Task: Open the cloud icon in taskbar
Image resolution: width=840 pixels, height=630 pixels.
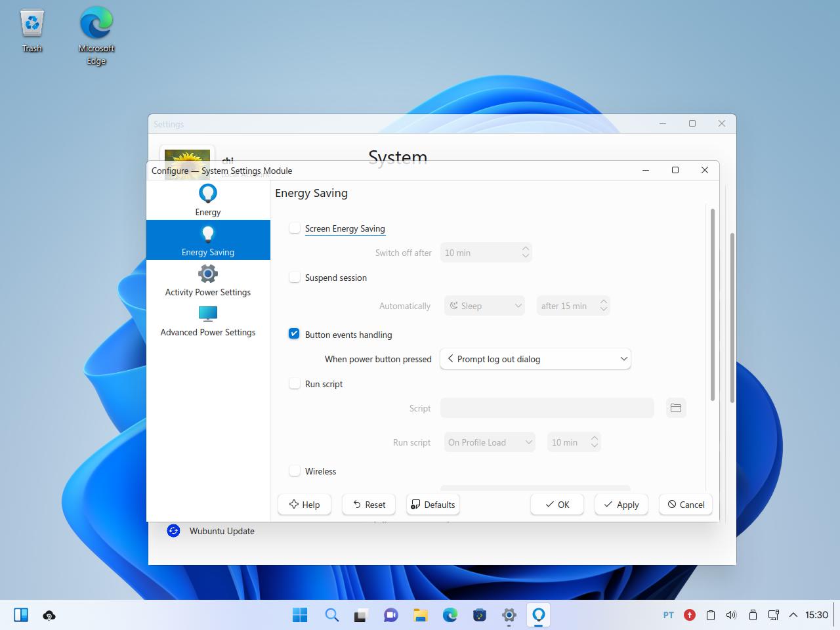Action: point(49,615)
